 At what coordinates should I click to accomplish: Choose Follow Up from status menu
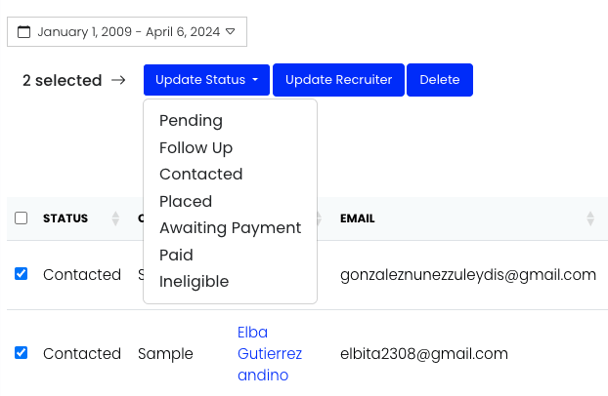(196, 148)
